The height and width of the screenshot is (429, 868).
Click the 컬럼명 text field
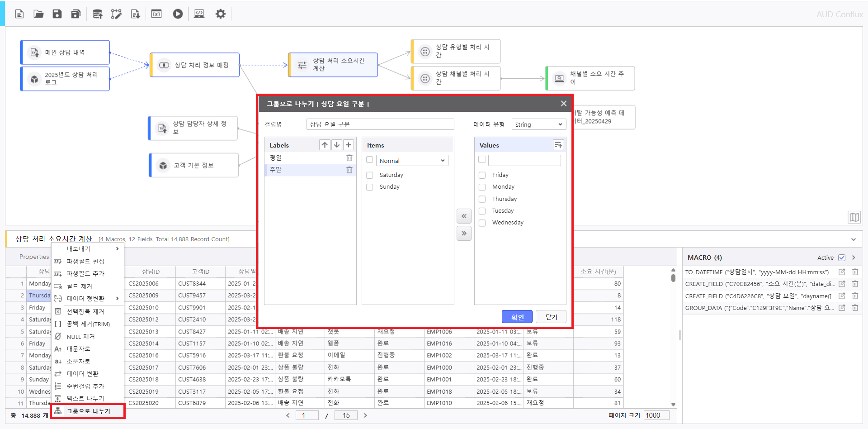380,124
